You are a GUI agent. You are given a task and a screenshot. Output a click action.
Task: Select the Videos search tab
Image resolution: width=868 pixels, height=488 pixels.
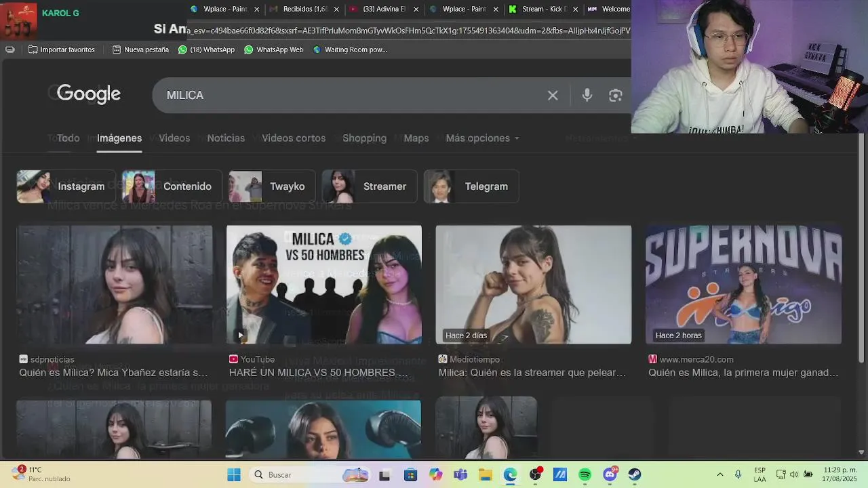(x=174, y=138)
